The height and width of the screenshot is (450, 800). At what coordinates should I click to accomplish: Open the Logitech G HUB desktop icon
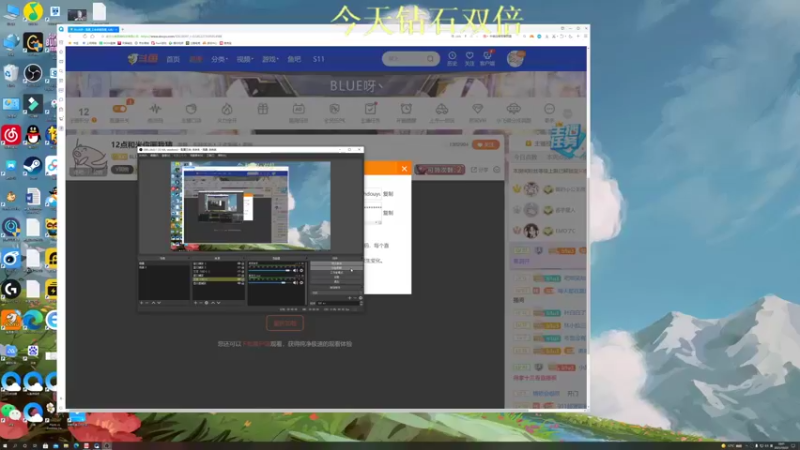pos(11,289)
